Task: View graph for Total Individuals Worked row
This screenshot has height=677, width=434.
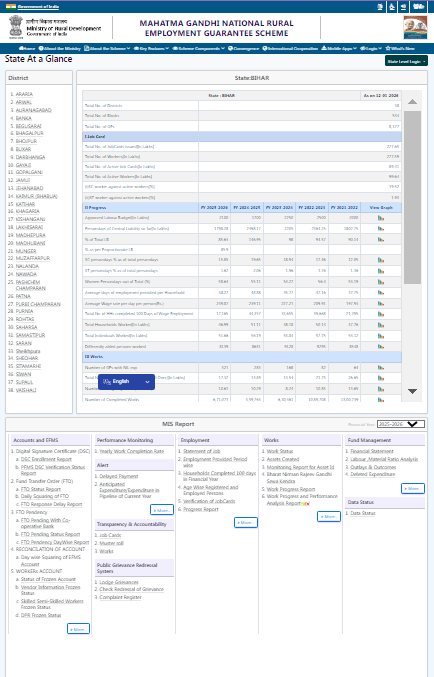Action: [x=381, y=335]
